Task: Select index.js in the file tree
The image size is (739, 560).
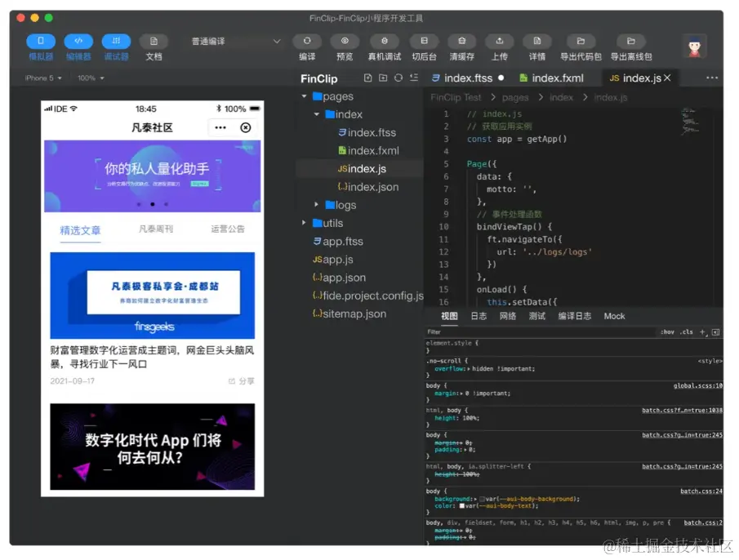Action: (362, 169)
